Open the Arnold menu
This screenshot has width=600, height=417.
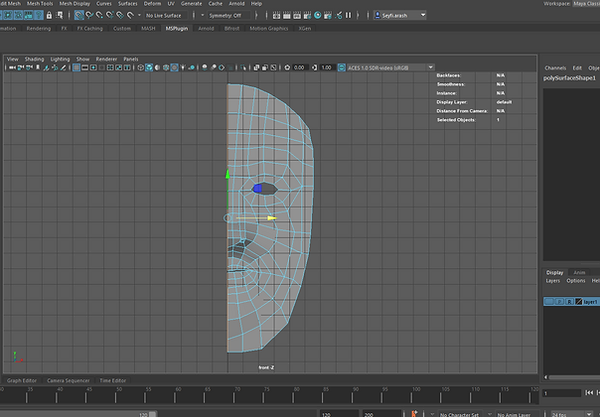(236, 3)
